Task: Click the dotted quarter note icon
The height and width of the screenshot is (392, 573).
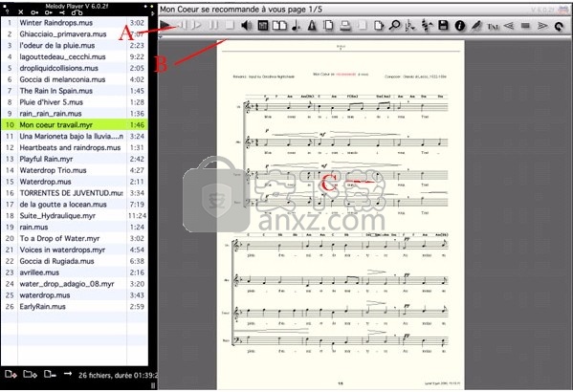Action: pos(296,25)
